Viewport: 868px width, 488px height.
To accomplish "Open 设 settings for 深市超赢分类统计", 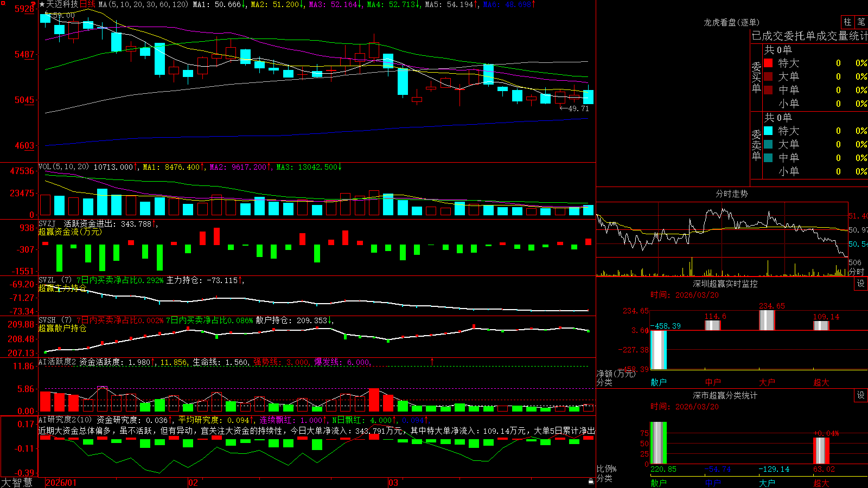I will [861, 395].
